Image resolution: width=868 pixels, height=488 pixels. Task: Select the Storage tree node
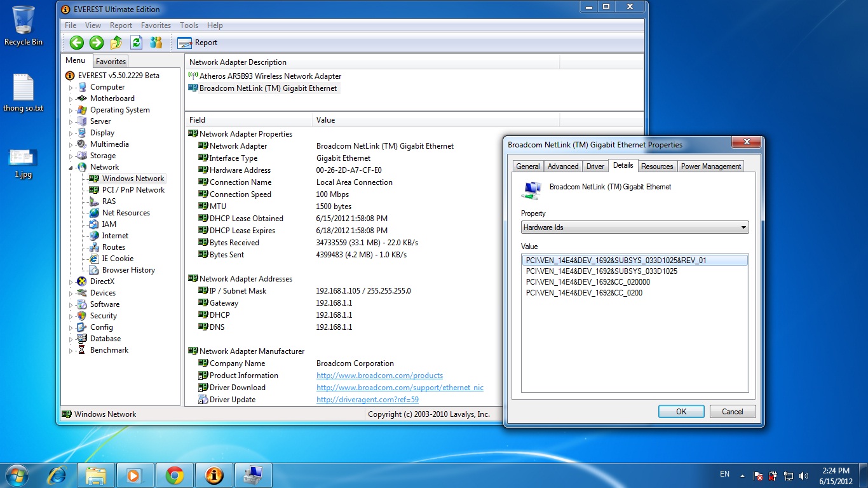(x=102, y=156)
